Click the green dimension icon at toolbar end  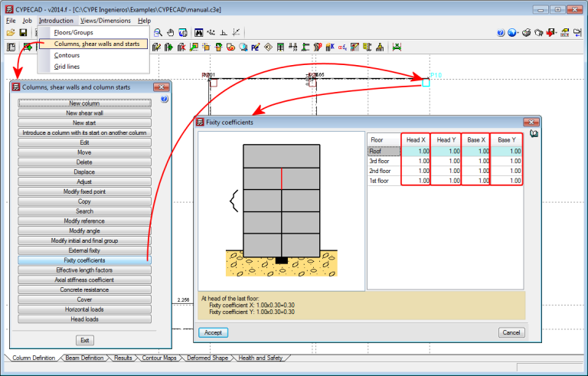tap(397, 47)
